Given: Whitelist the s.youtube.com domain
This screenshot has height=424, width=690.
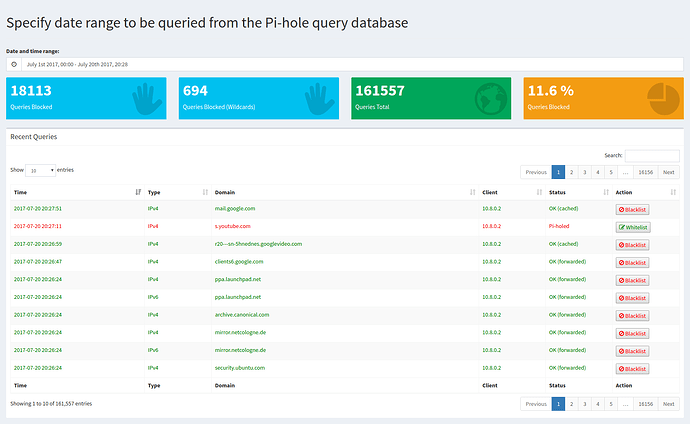Looking at the screenshot, I should click(x=632, y=227).
